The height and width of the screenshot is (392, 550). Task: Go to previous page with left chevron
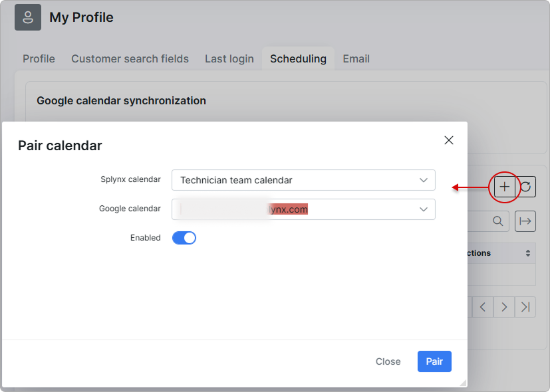pyautogui.click(x=483, y=307)
